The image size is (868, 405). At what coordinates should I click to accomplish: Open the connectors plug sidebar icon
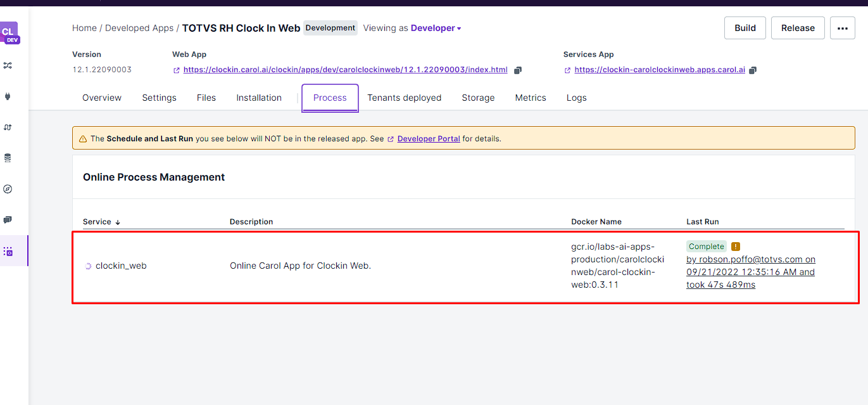(x=8, y=96)
